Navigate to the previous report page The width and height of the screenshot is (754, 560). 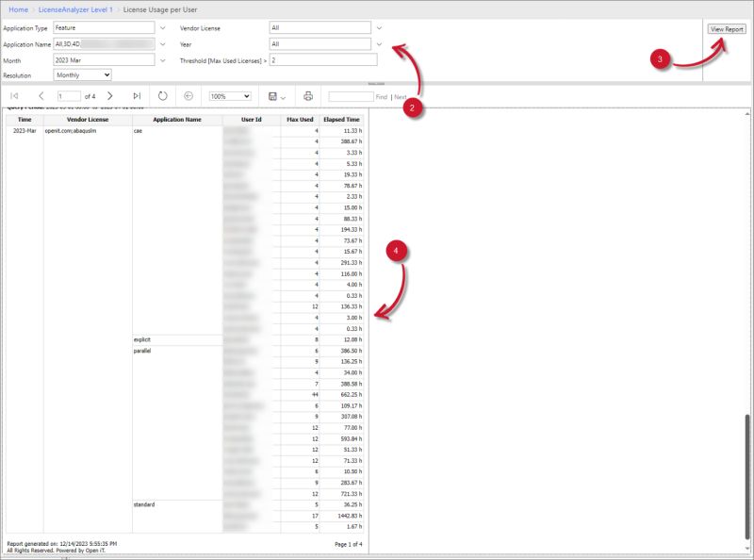pos(40,95)
